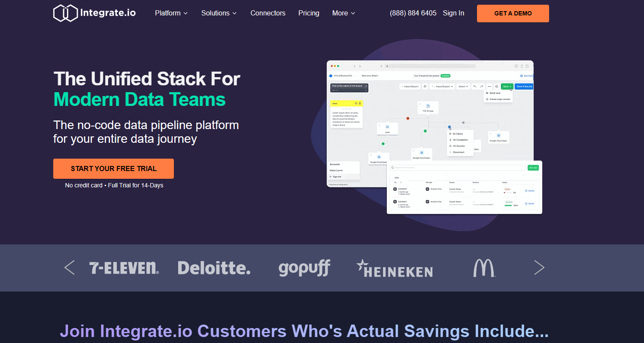Show next customer logos with right arrow

point(539,268)
